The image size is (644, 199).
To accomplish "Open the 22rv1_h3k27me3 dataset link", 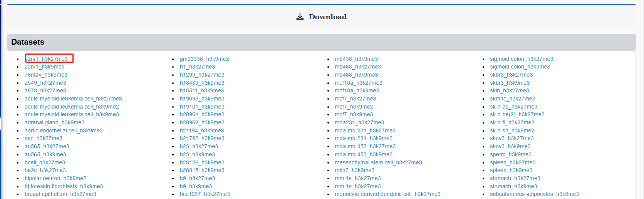I will [x=47, y=59].
